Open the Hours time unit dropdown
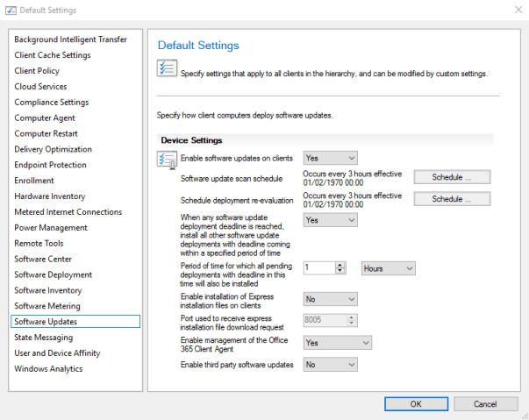529x420 pixels. 388,268
